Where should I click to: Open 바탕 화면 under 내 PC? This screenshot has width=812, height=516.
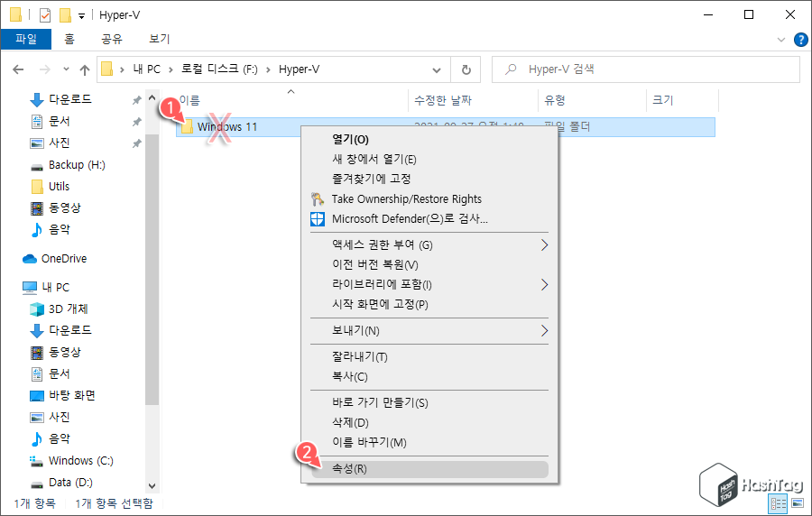(72, 395)
